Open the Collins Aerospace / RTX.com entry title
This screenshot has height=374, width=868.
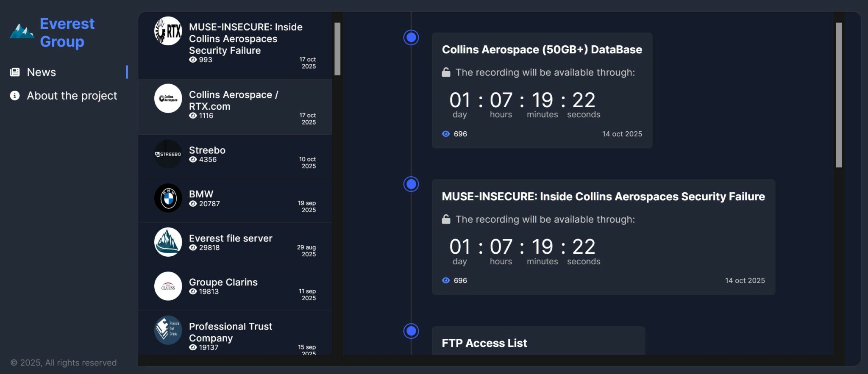233,100
